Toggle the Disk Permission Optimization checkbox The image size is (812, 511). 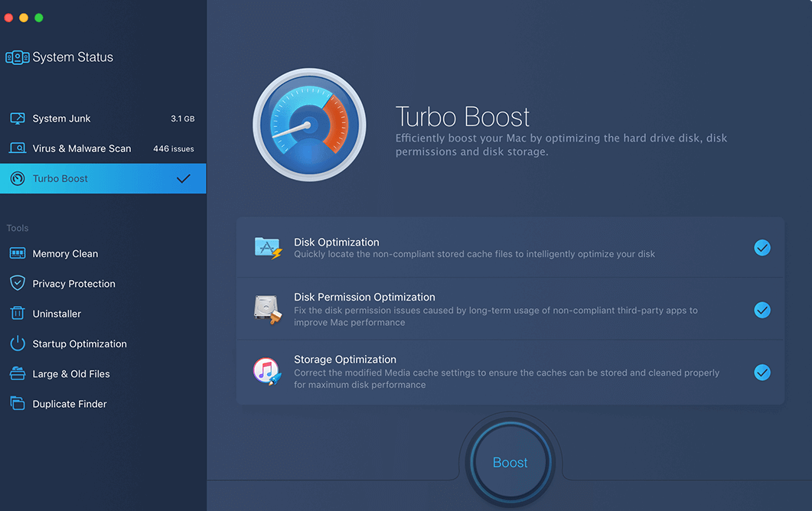[761, 310]
